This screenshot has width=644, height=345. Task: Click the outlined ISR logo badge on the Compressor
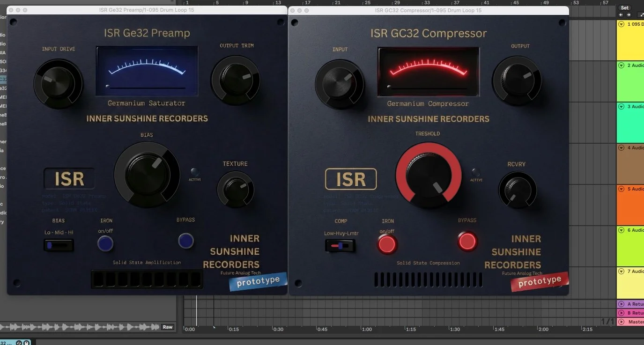coord(351,179)
